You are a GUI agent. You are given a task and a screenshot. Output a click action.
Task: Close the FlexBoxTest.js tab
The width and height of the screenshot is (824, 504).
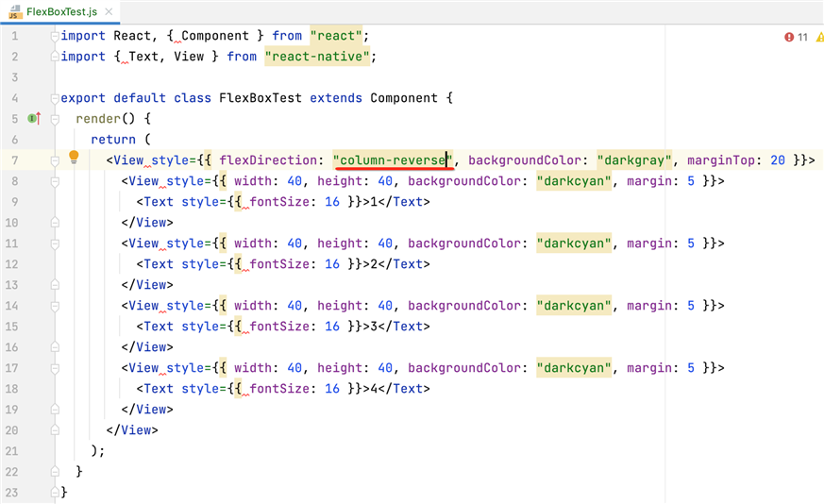pyautogui.click(x=109, y=11)
